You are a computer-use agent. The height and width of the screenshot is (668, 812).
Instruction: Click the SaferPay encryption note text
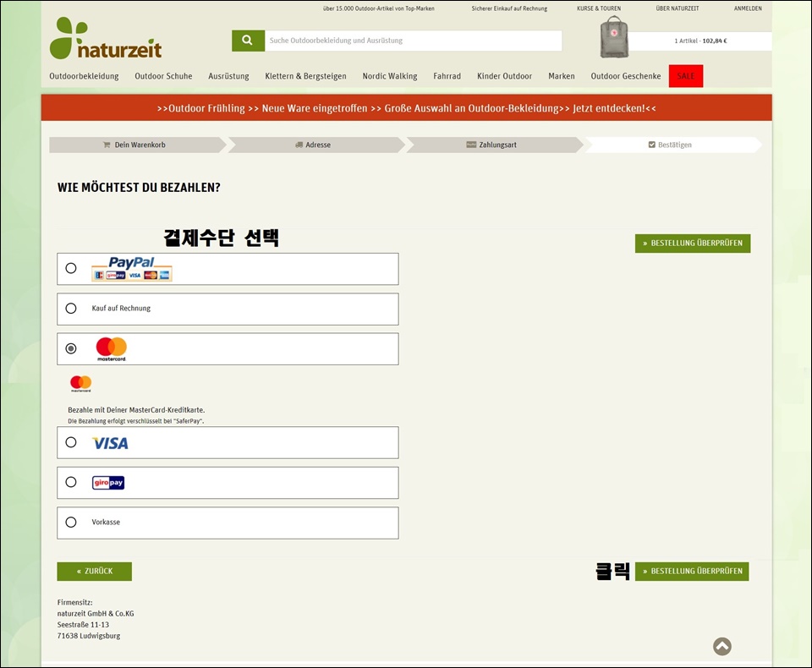(135, 421)
